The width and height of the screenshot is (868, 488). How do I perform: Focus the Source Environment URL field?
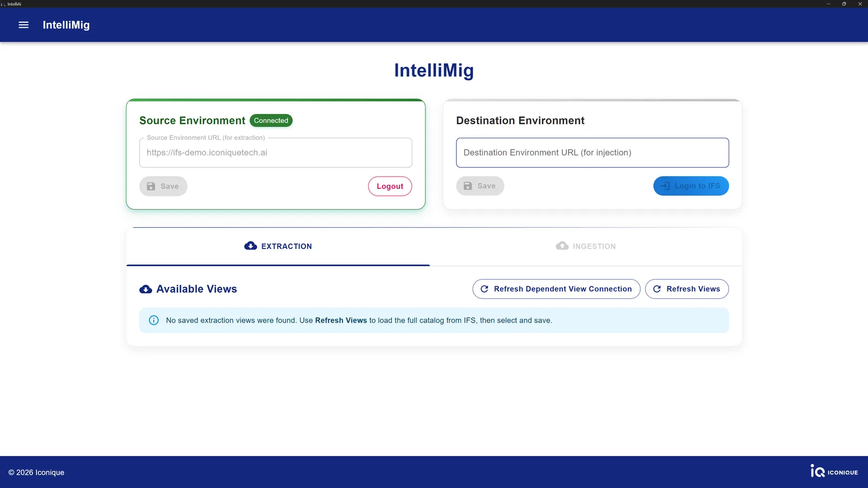click(276, 153)
